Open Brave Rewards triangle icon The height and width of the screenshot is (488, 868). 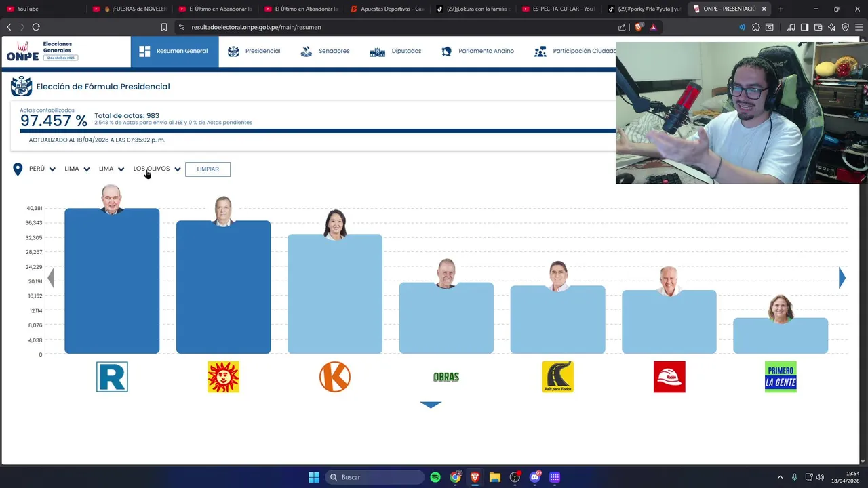click(x=653, y=27)
